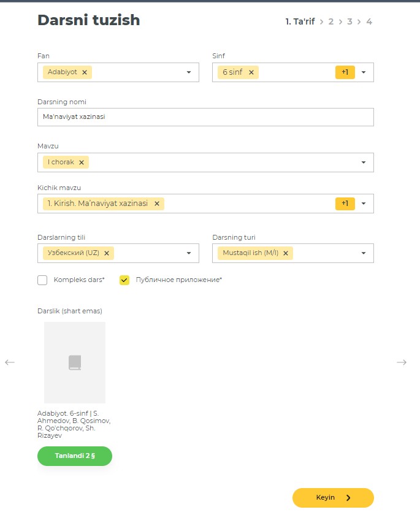Screen dimensions: 420x523
Task: Expand the Fan dropdown
Action: (x=189, y=72)
